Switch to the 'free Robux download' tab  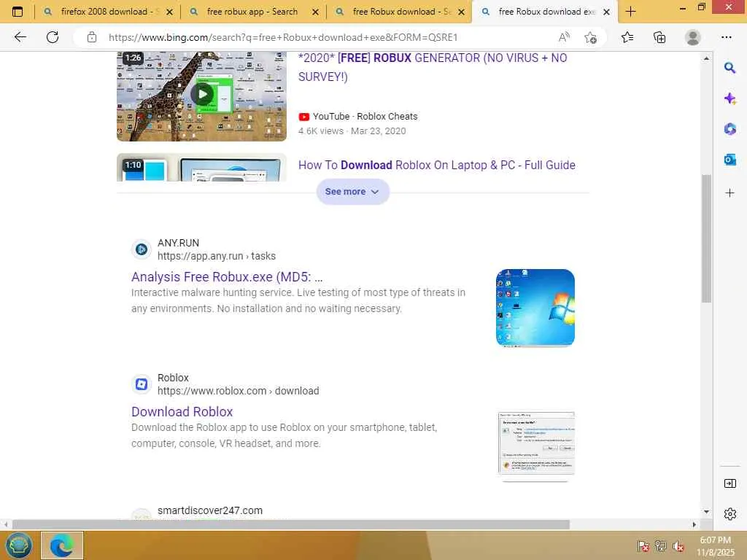(x=398, y=12)
